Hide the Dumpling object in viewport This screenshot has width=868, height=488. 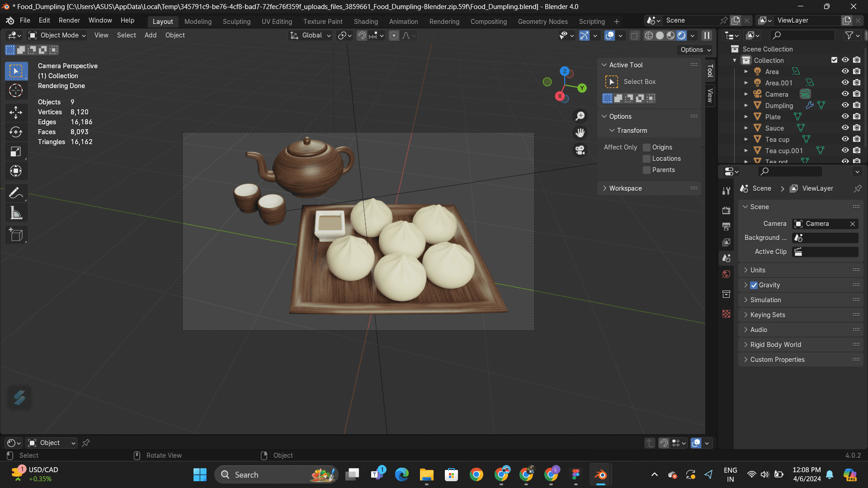click(x=845, y=105)
